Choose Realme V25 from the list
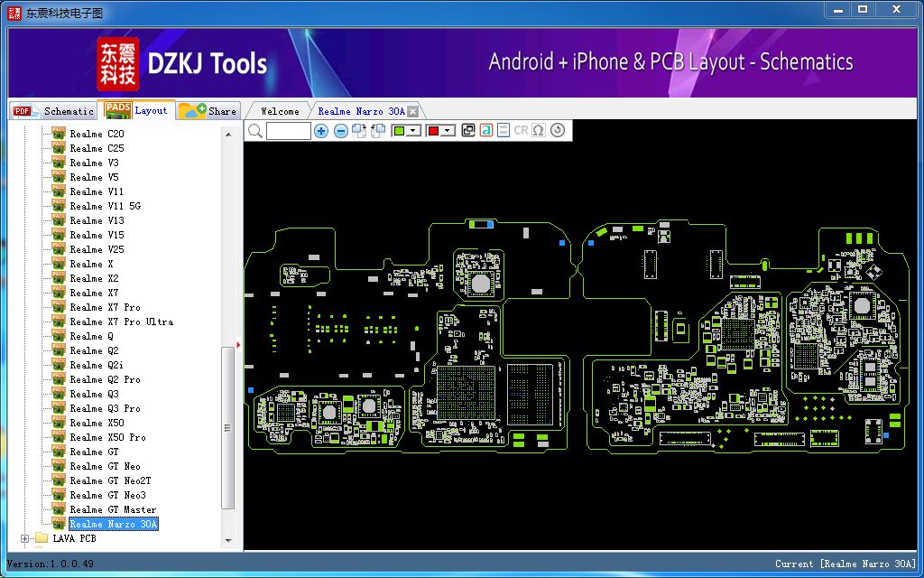The height and width of the screenshot is (578, 924). coord(97,249)
